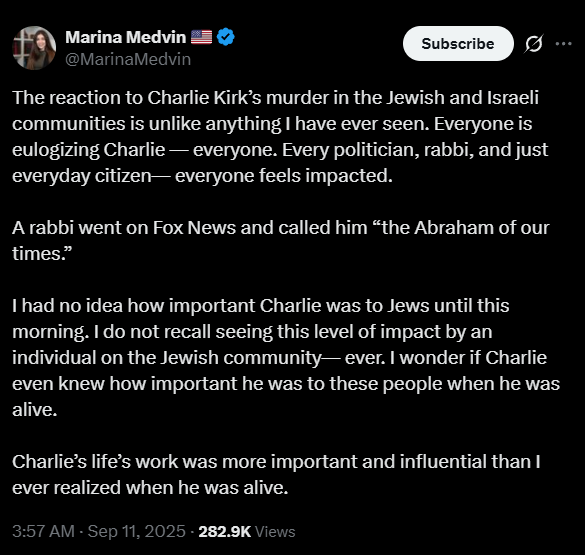This screenshot has height=555, width=585.
Task: Open Marina Medvin's profile picture
Action: point(34,48)
